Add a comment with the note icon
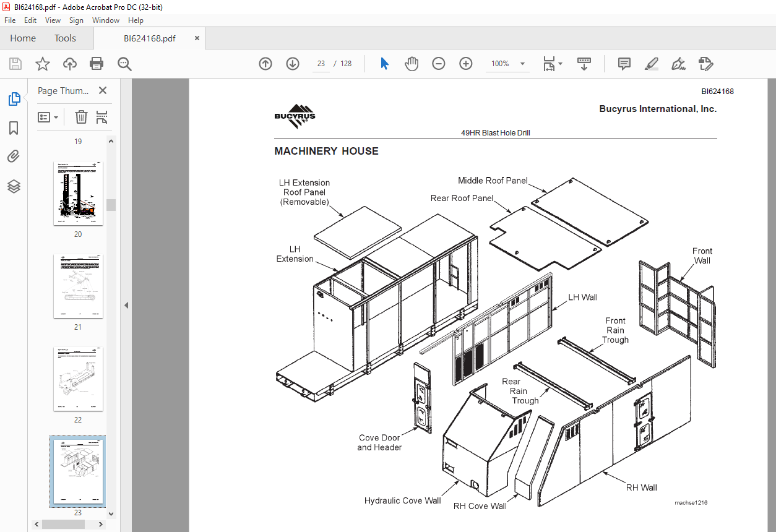This screenshot has height=532, width=776. [624, 64]
